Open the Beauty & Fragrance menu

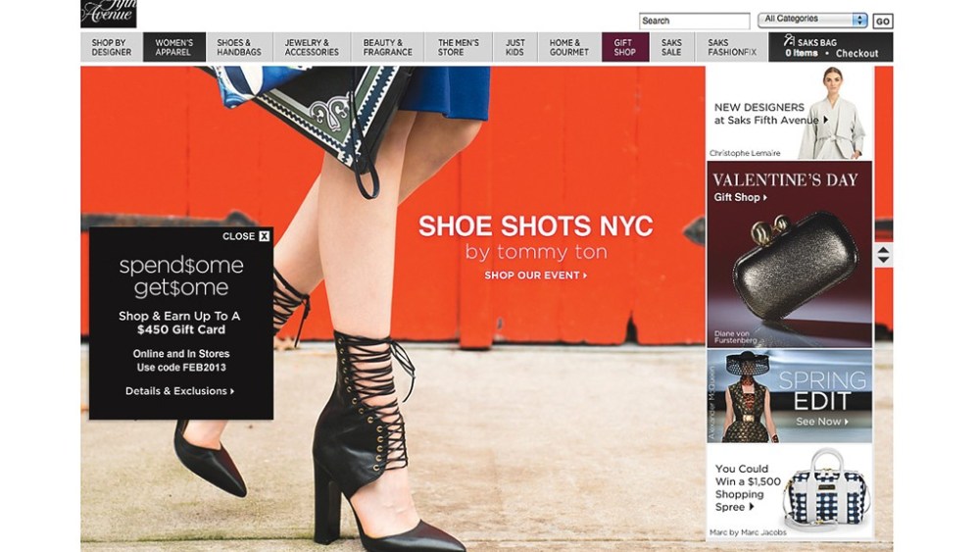(387, 47)
